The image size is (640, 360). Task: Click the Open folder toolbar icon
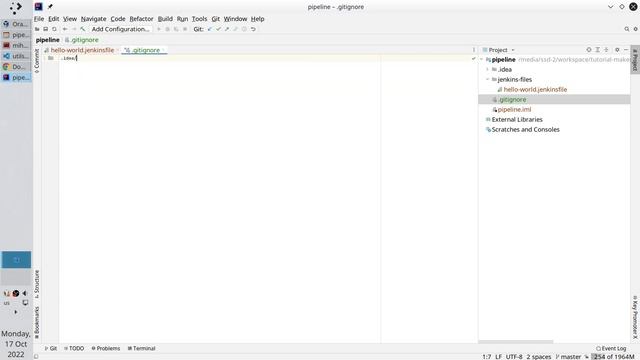click(x=37, y=29)
